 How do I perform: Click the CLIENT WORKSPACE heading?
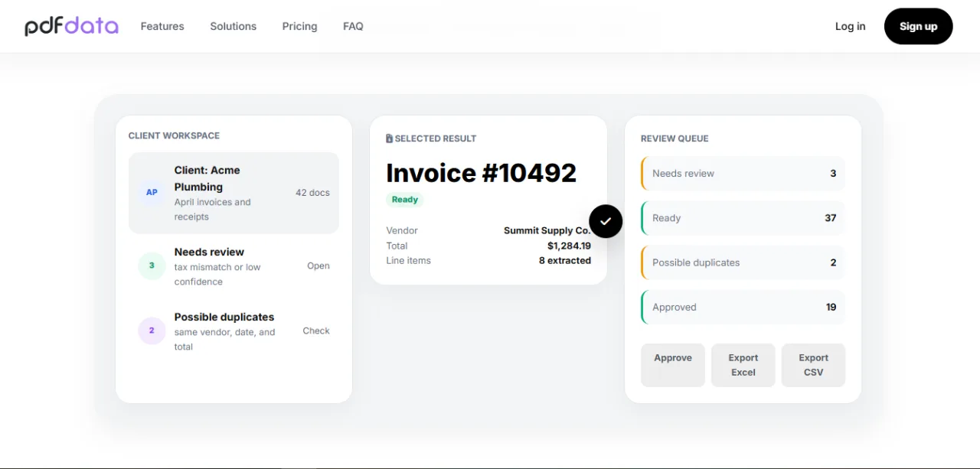[174, 135]
